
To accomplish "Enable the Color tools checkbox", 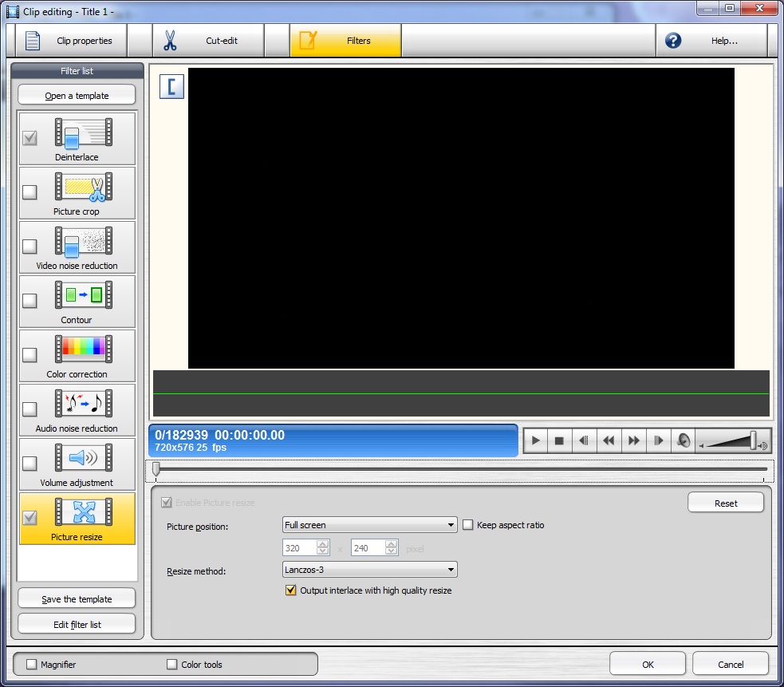I will [172, 664].
